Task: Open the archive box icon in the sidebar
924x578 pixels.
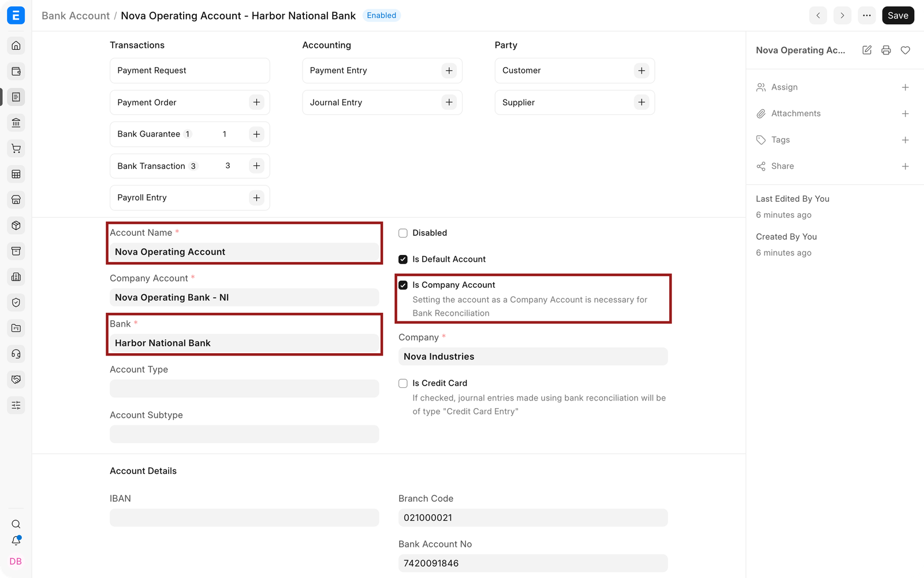Action: click(x=16, y=251)
